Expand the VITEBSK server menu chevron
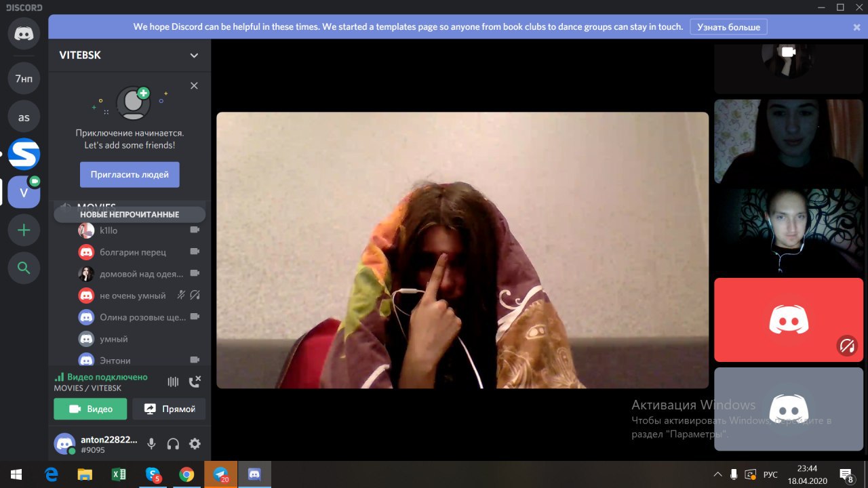The height and width of the screenshot is (488, 868). pyautogui.click(x=194, y=56)
